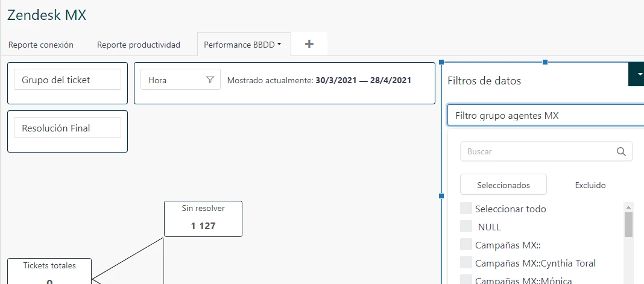
Task: Click the date range 30/3/2021 — 28/4/2021
Action: pyautogui.click(x=363, y=80)
